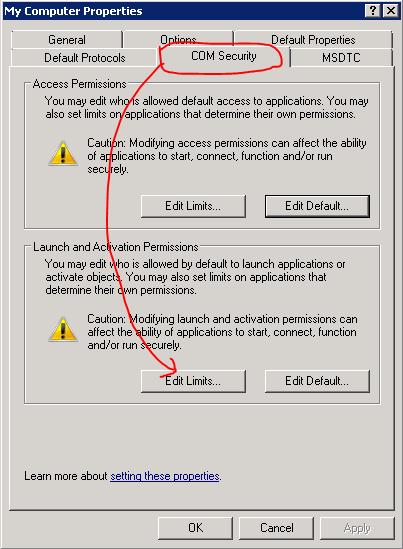Click the question mark help button in title bar
The width and height of the screenshot is (403, 549).
click(x=373, y=11)
